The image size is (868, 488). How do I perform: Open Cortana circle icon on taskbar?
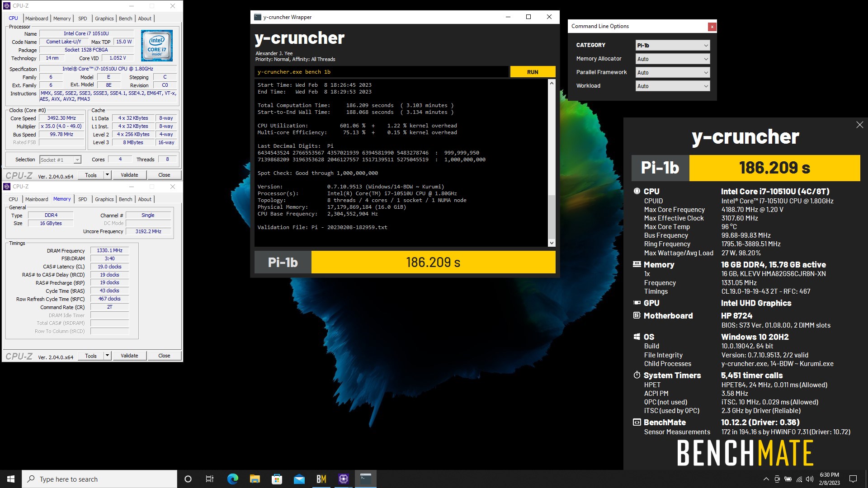(188, 479)
